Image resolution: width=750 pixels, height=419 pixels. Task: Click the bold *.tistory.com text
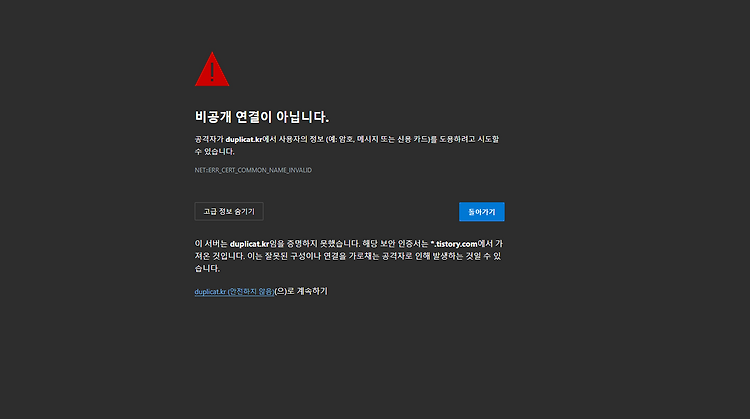(x=453, y=244)
